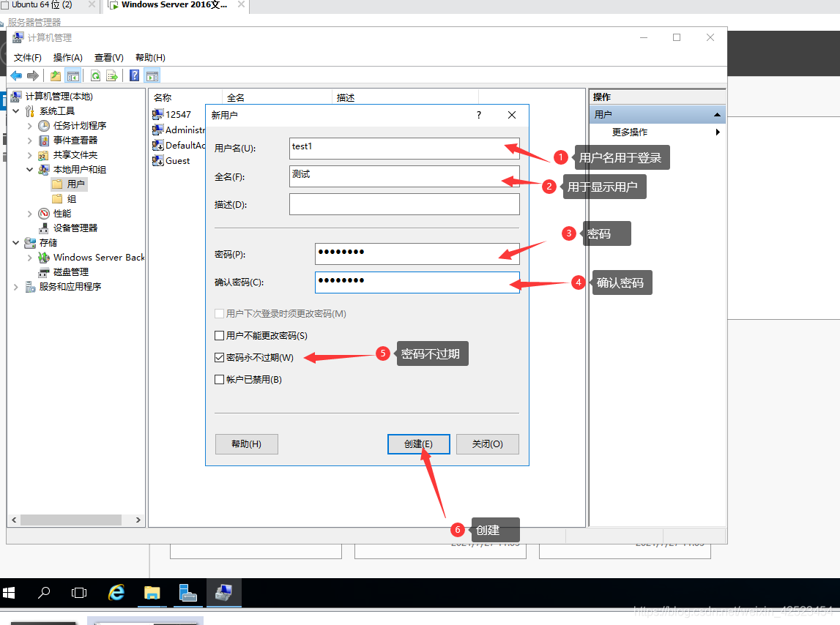
Task: Open Internet Explorer from the taskbar
Action: point(116,592)
